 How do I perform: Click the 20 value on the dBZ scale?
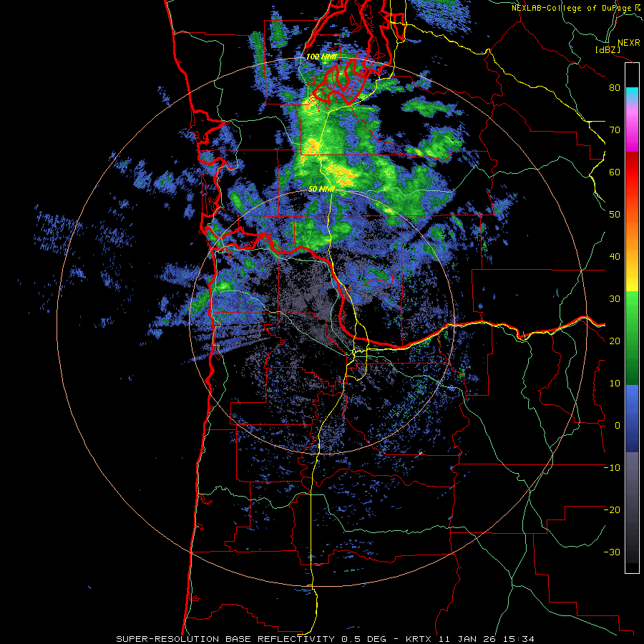(x=615, y=341)
